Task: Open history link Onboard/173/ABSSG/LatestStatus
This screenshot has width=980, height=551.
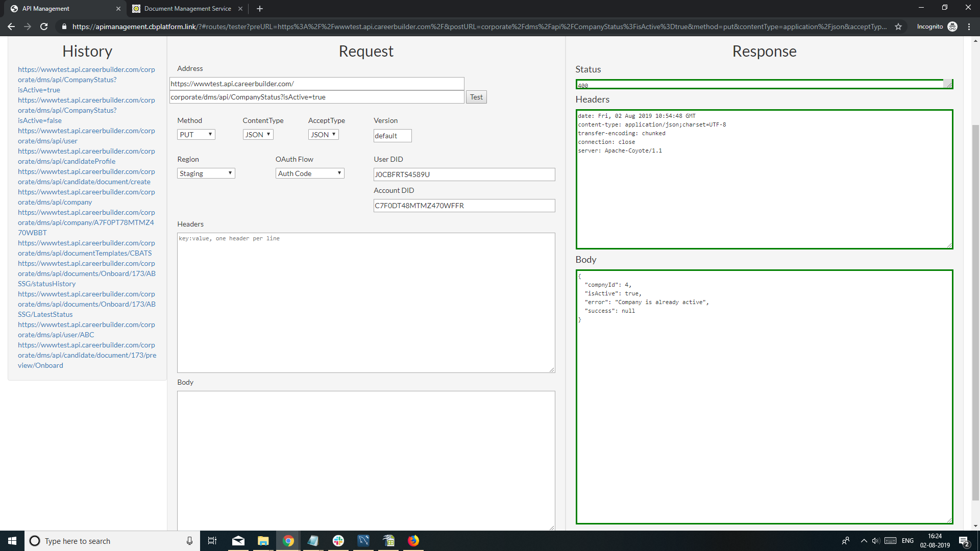Action: 87,304
